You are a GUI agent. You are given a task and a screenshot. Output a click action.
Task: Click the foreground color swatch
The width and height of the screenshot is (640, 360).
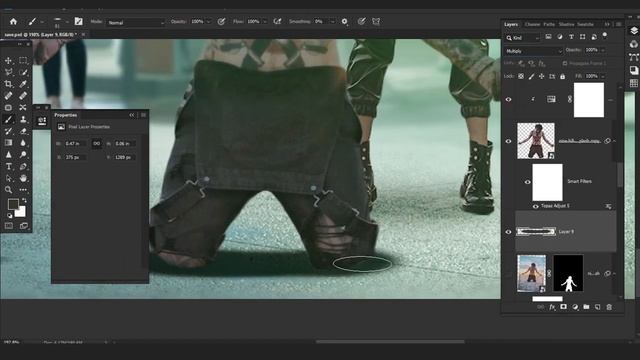pos(13,204)
